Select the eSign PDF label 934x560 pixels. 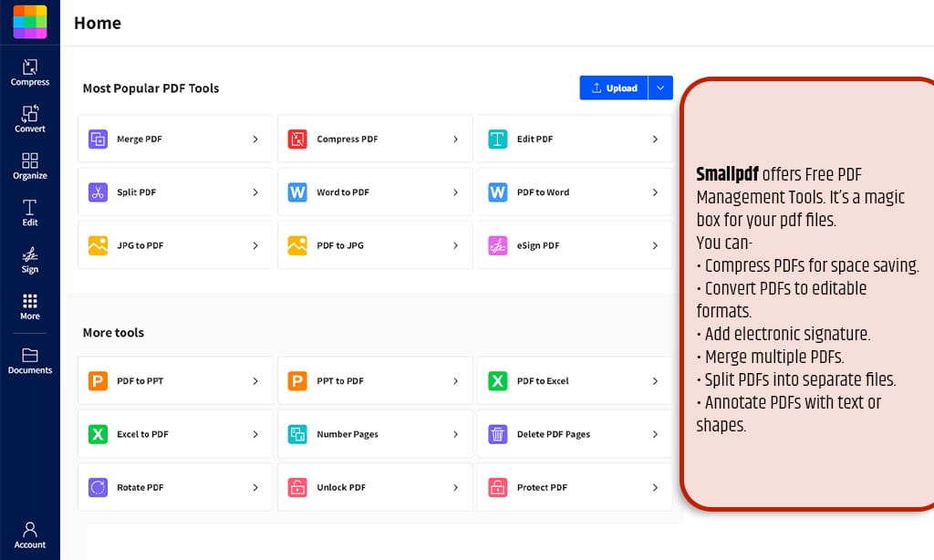tap(538, 244)
